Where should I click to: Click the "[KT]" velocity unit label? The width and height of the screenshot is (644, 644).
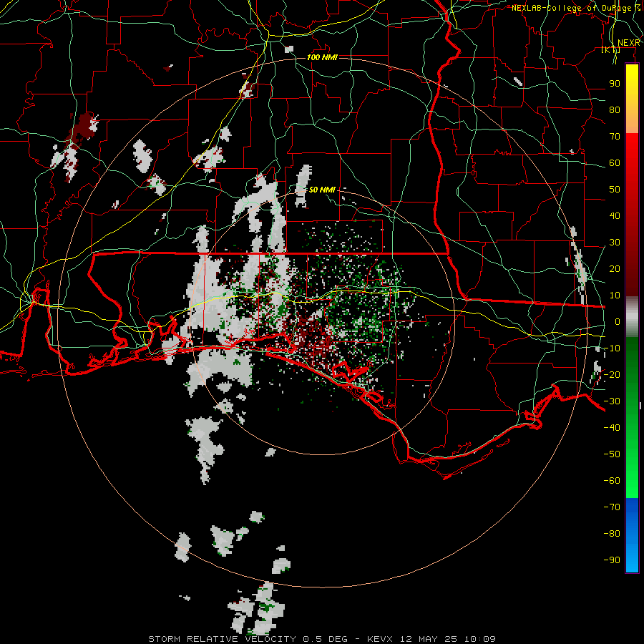click(x=611, y=50)
